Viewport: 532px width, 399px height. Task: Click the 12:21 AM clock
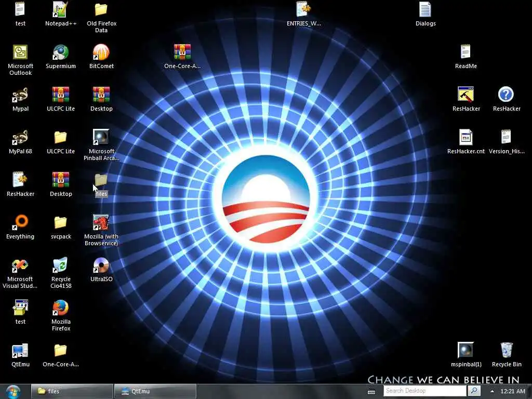[513, 391]
